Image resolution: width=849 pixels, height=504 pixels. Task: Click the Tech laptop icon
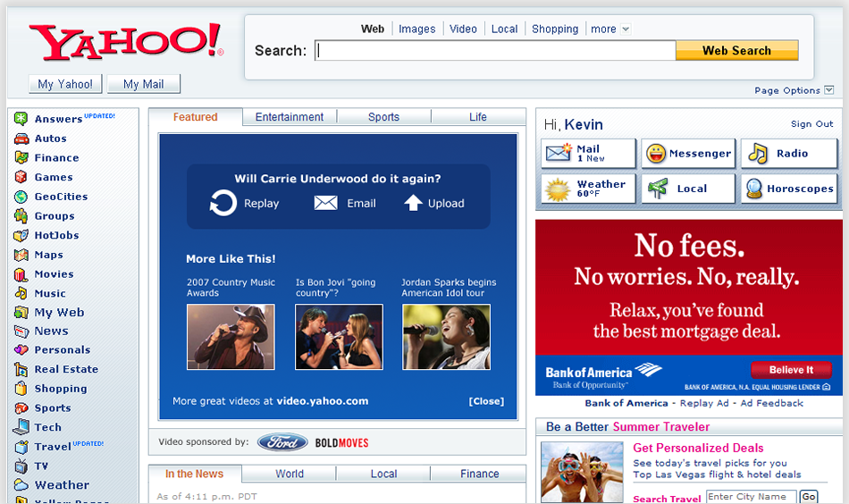coord(21,426)
